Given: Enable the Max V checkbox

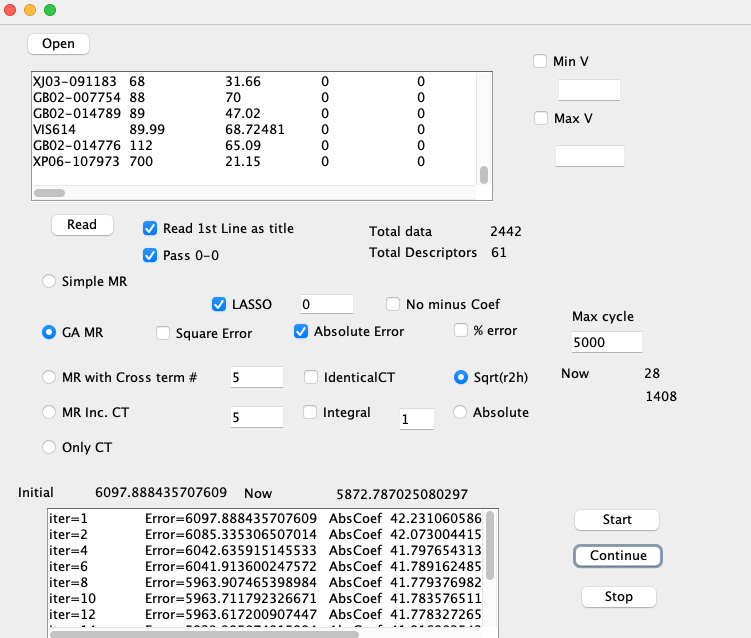Looking at the screenshot, I should 541,119.
